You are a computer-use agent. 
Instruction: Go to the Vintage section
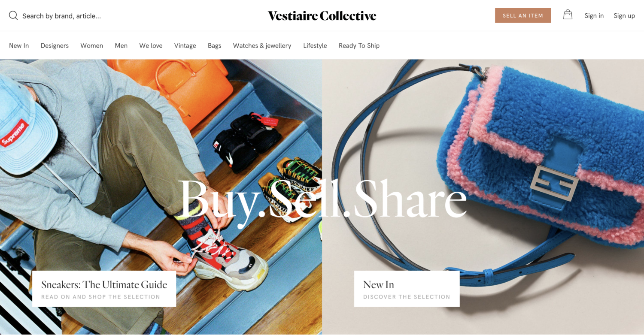[x=185, y=45]
